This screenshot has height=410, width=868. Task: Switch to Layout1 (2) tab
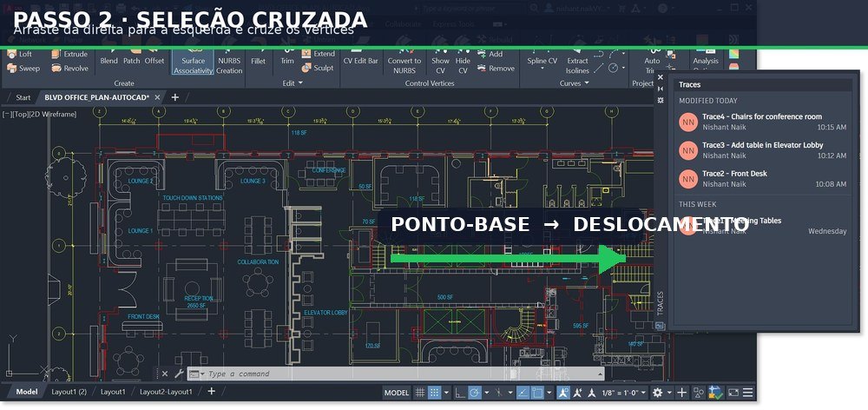coord(69,392)
